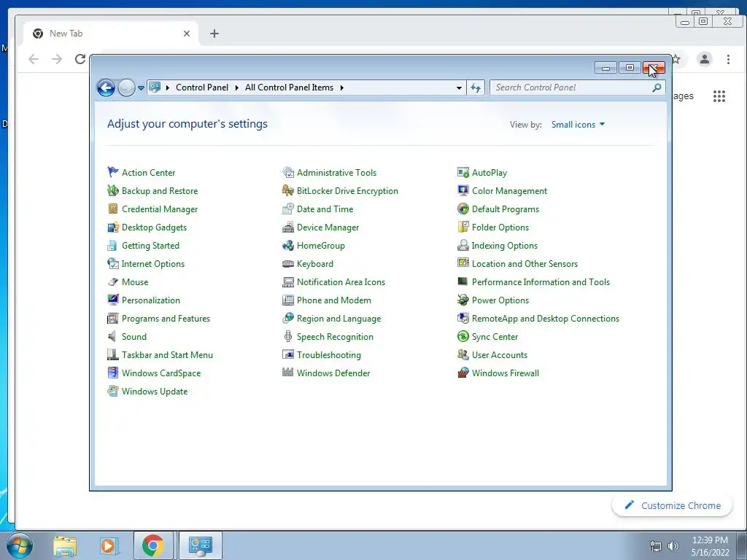
Task: Open the Windows Start orb
Action: 20,545
